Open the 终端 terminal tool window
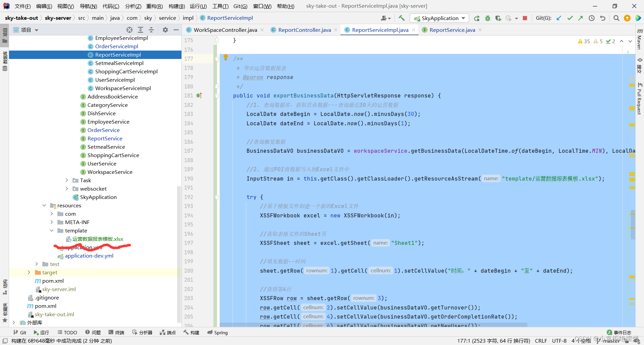This screenshot has width=644, height=345. coord(116,332)
